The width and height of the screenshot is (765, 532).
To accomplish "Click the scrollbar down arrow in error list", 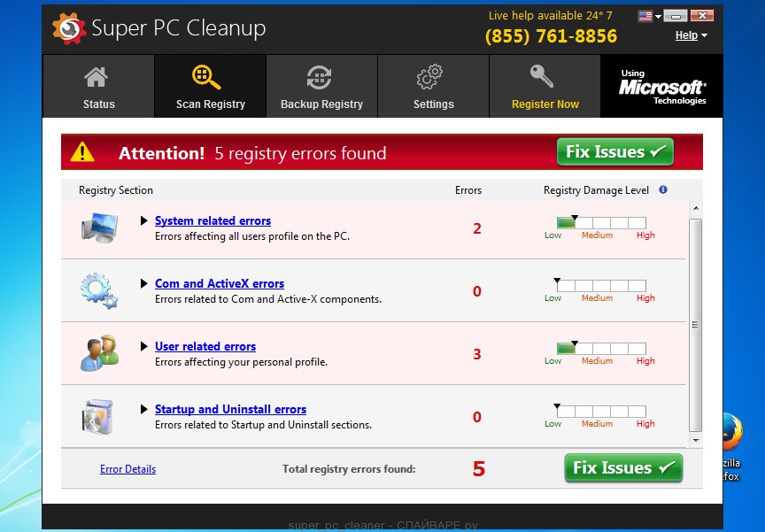I will (696, 440).
